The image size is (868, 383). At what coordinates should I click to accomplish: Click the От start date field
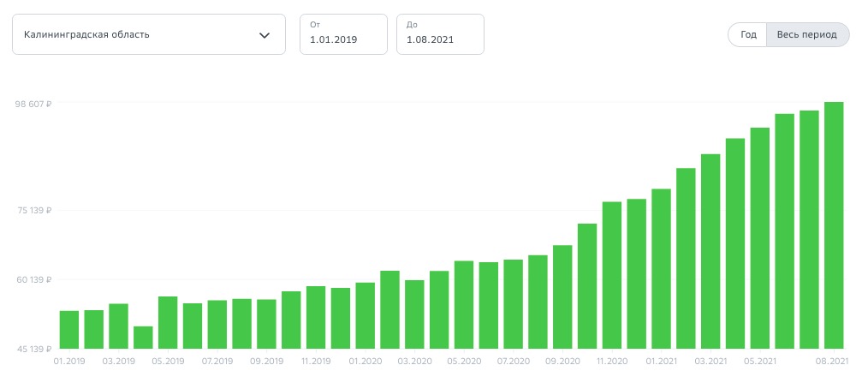pyautogui.click(x=343, y=35)
